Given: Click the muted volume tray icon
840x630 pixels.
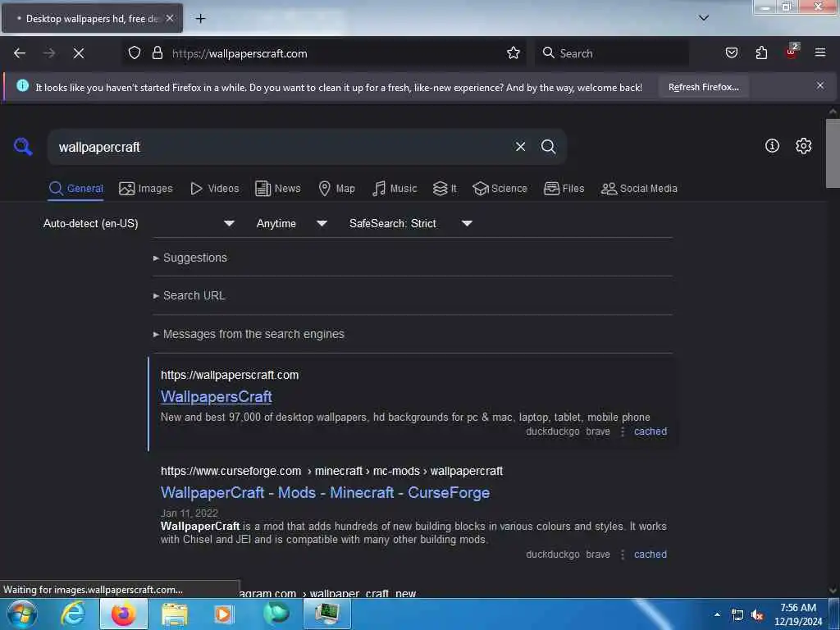Looking at the screenshot, I should [x=757, y=615].
